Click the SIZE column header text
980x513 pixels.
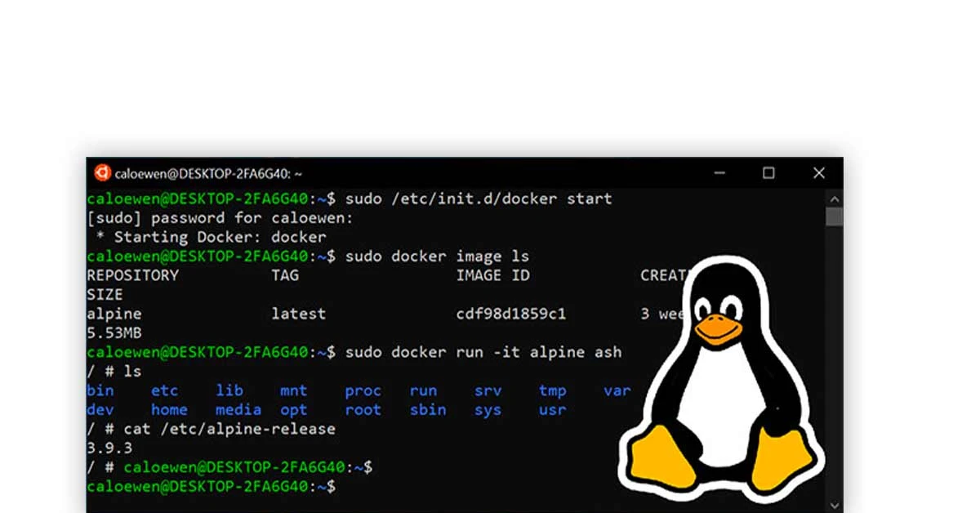pyautogui.click(x=105, y=294)
